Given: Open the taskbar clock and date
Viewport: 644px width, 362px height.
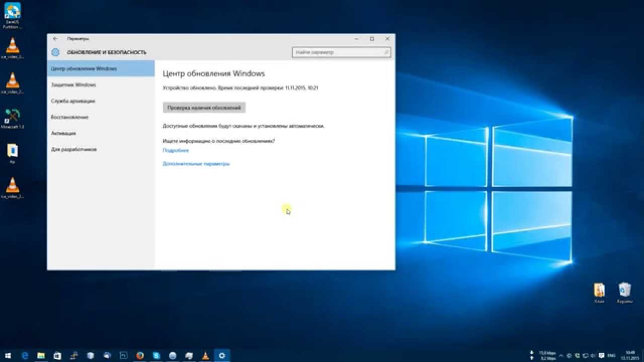Looking at the screenshot, I should pos(630,355).
